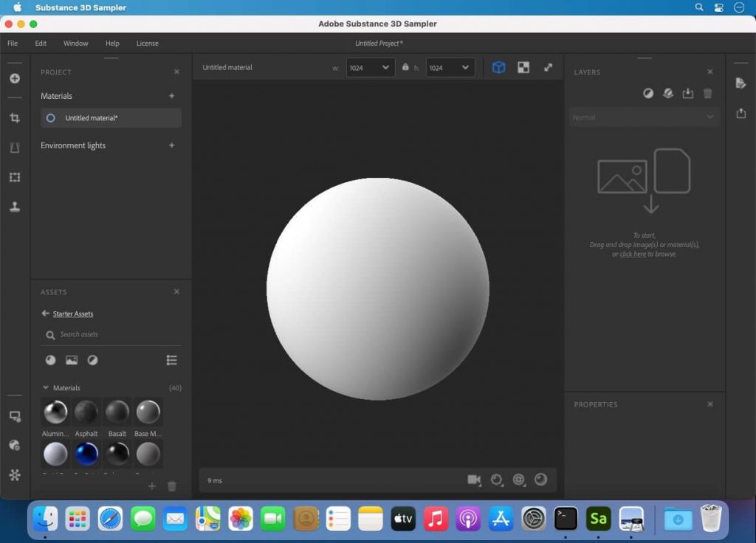The height and width of the screenshot is (543, 756).
Task: Click the export layer icon in Layers panel
Action: (x=687, y=94)
